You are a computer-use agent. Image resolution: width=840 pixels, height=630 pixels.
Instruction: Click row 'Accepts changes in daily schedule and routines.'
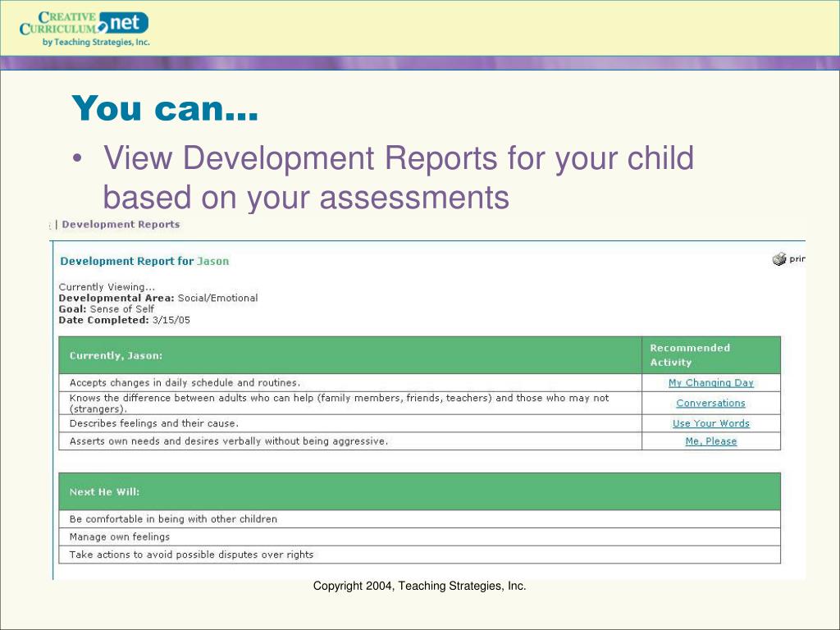pos(350,382)
